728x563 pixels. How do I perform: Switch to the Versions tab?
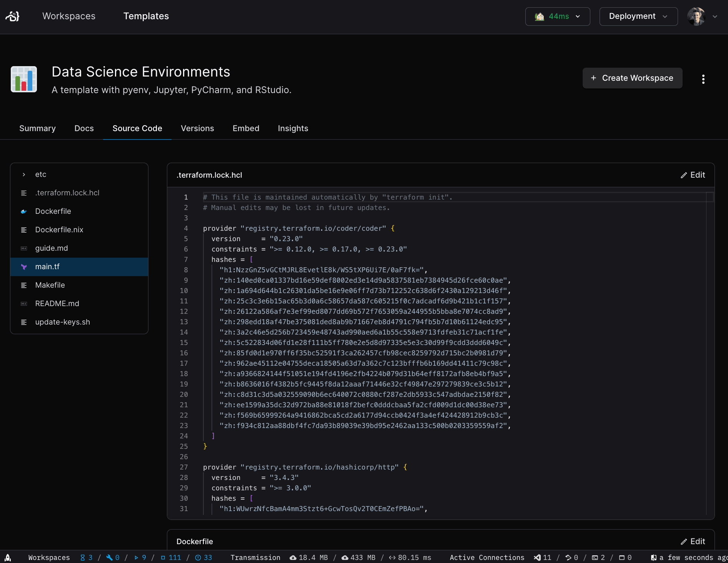point(197,128)
